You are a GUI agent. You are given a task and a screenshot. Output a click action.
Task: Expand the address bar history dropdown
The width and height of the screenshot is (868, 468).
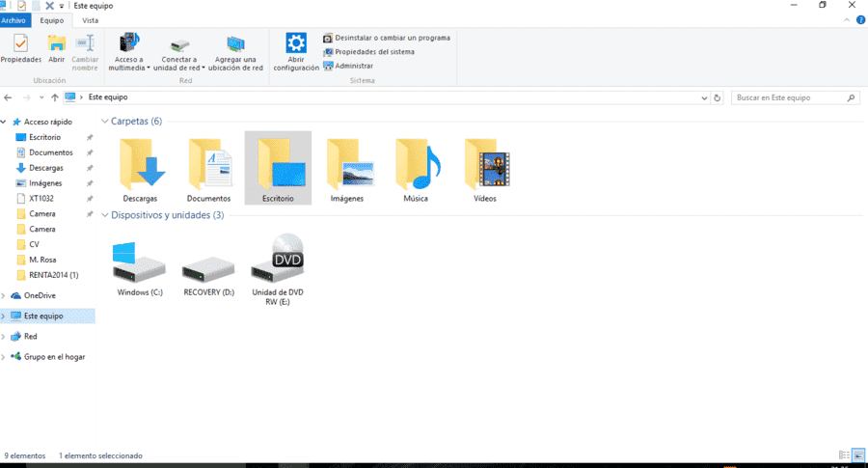[x=704, y=98]
